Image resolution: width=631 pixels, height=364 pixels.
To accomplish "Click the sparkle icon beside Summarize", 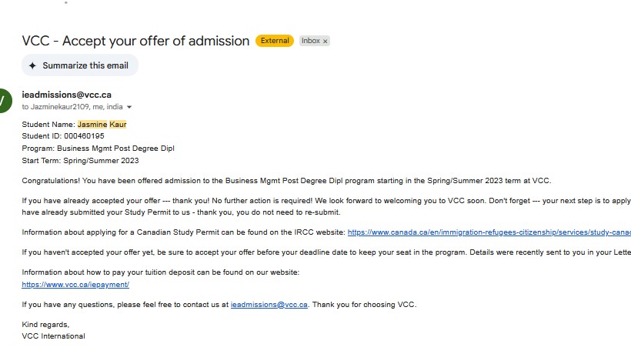I will 32,65.
